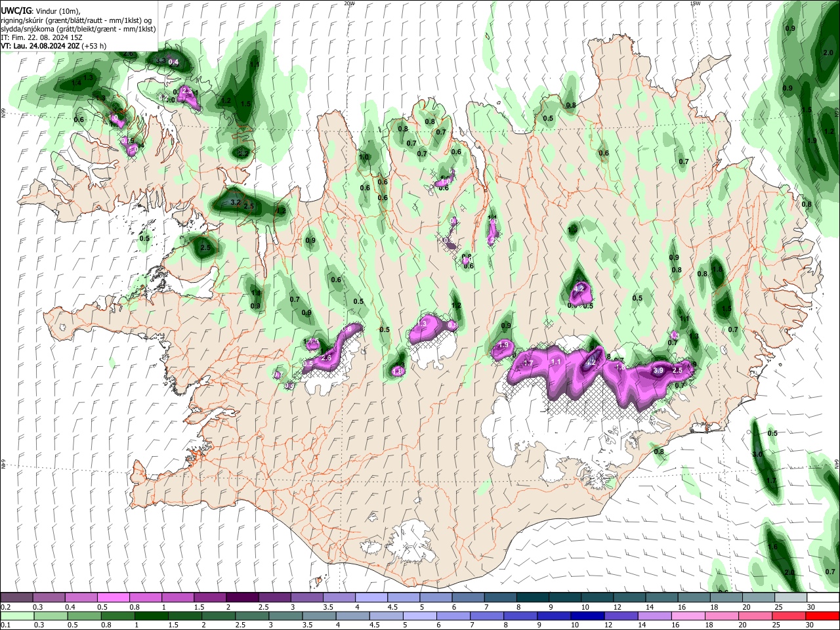
Task: Click the '64N' latitude label on right edge
Action: pyautogui.click(x=837, y=463)
